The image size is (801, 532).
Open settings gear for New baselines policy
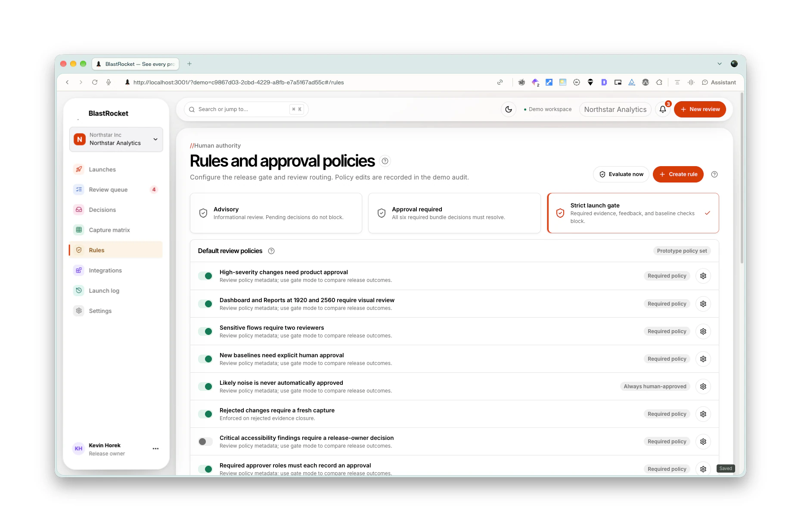pos(703,359)
